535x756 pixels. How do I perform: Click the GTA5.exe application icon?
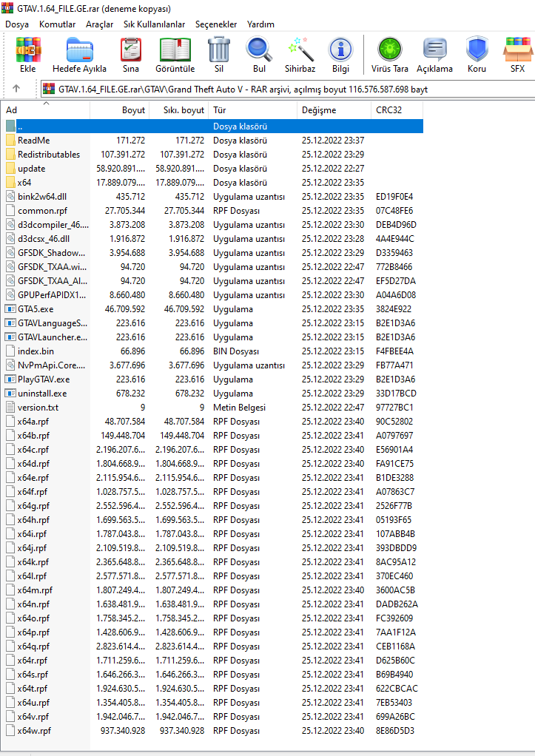pyautogui.click(x=11, y=309)
